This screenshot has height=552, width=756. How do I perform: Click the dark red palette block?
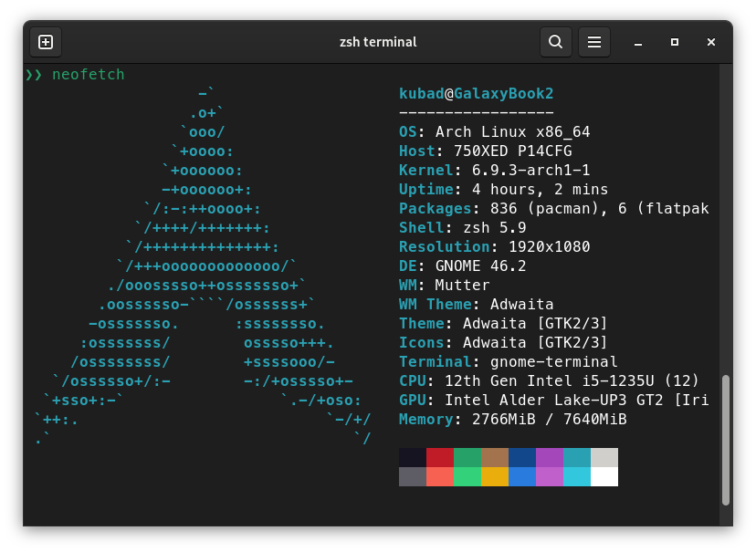(x=440, y=458)
